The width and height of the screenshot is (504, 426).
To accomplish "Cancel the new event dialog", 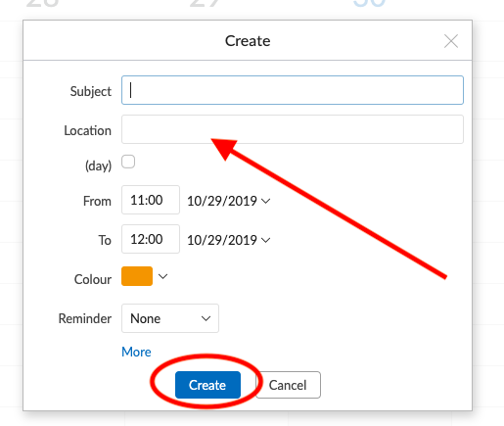I will 288,385.
